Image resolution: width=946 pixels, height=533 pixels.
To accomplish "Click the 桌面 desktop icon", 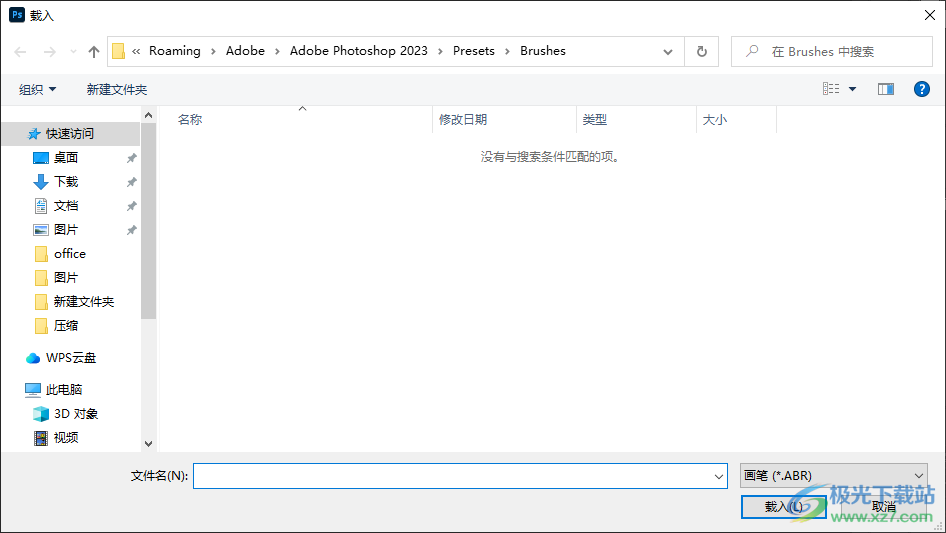I will 40,158.
